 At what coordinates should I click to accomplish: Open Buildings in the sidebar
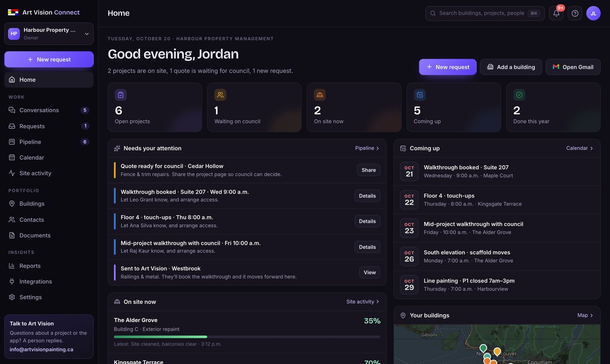[x=49, y=204]
